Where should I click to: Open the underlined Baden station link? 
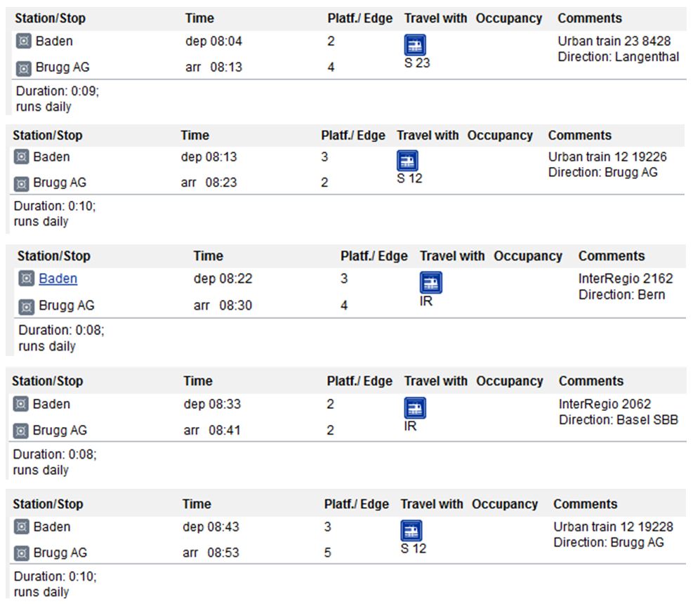point(58,279)
